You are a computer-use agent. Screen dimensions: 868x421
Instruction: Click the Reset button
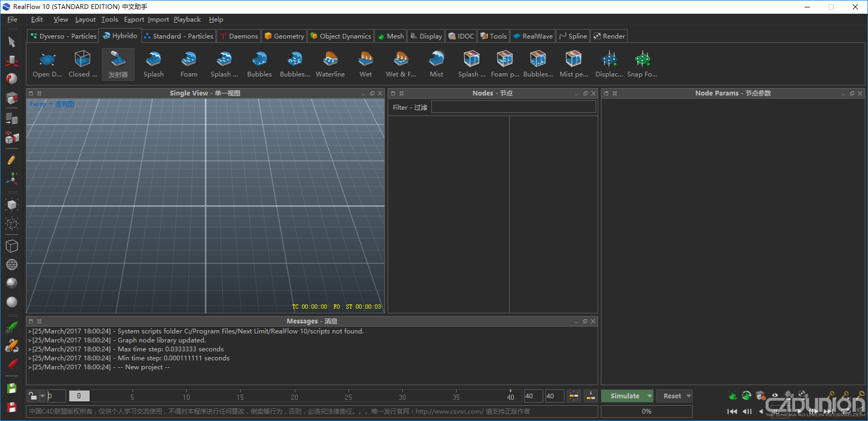tap(672, 396)
